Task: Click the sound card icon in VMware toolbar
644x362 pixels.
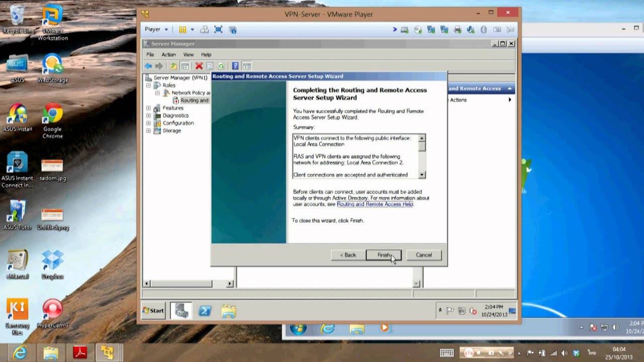Action: (470, 30)
